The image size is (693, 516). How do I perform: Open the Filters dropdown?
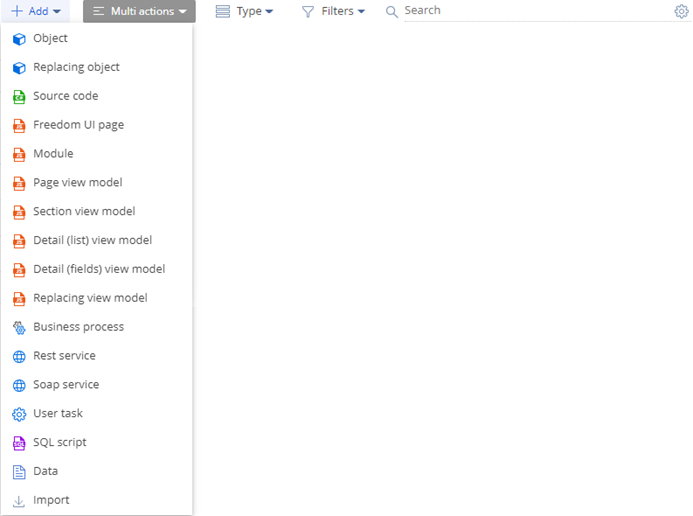(333, 11)
